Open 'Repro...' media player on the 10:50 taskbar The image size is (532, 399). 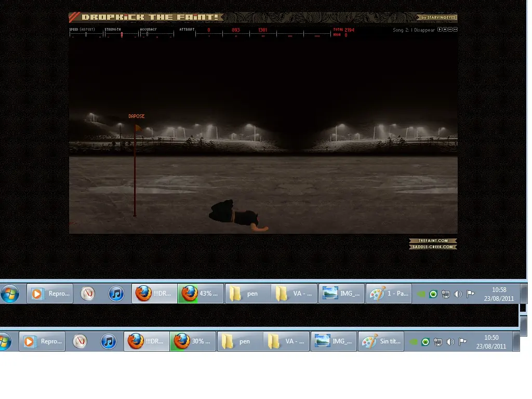coord(42,341)
